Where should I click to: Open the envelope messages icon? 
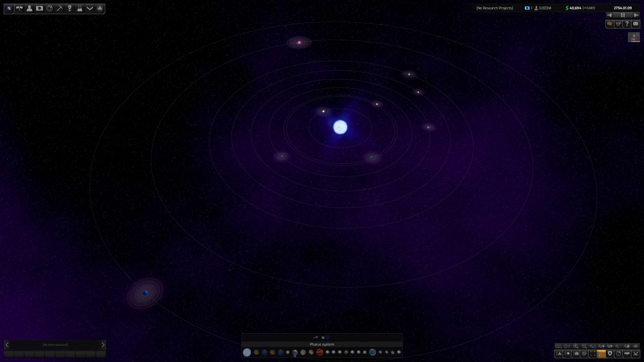click(x=636, y=24)
